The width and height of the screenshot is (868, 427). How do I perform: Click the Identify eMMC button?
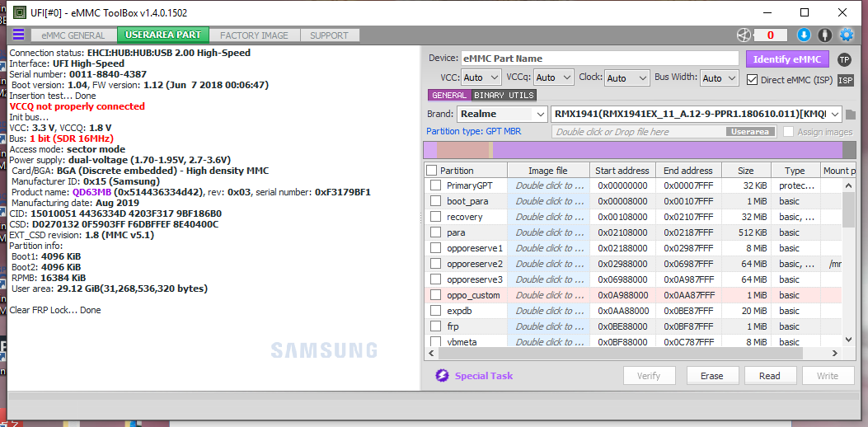(x=787, y=59)
